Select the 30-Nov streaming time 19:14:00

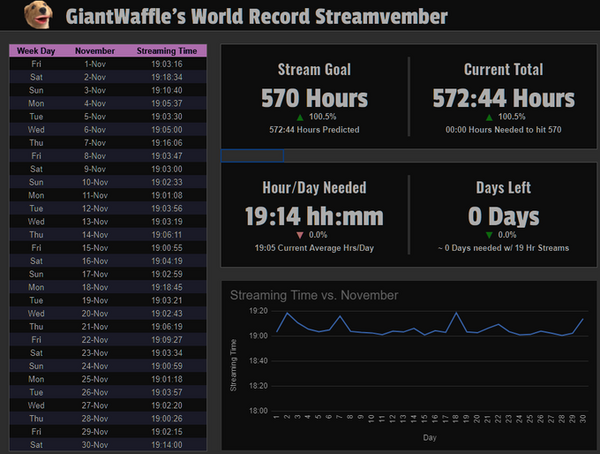[x=166, y=445]
